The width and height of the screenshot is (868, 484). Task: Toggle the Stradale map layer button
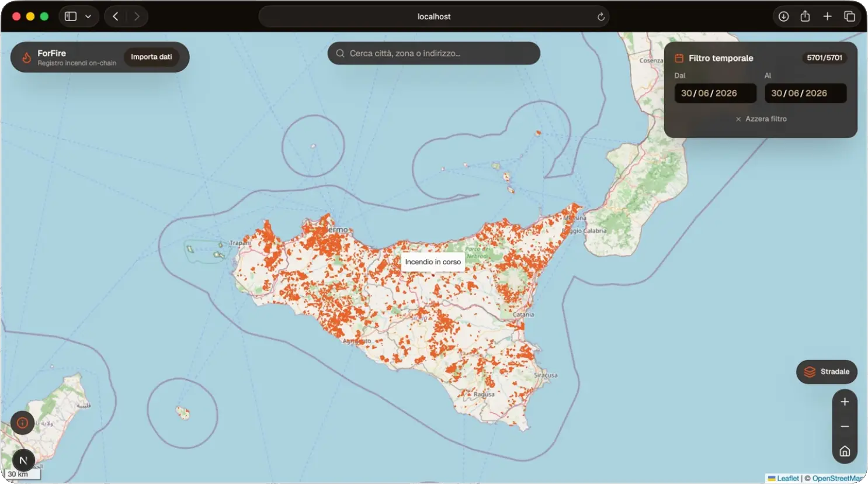click(827, 372)
